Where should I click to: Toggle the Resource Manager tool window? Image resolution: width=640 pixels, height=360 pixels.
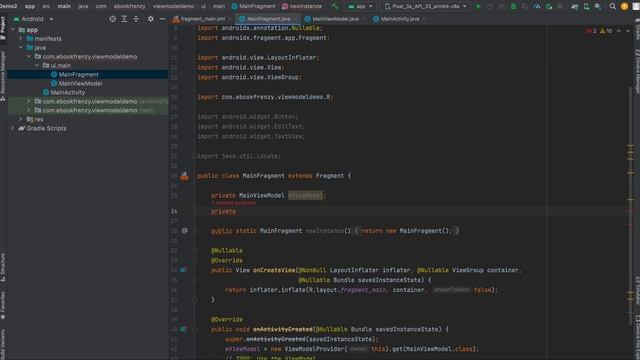(3, 76)
